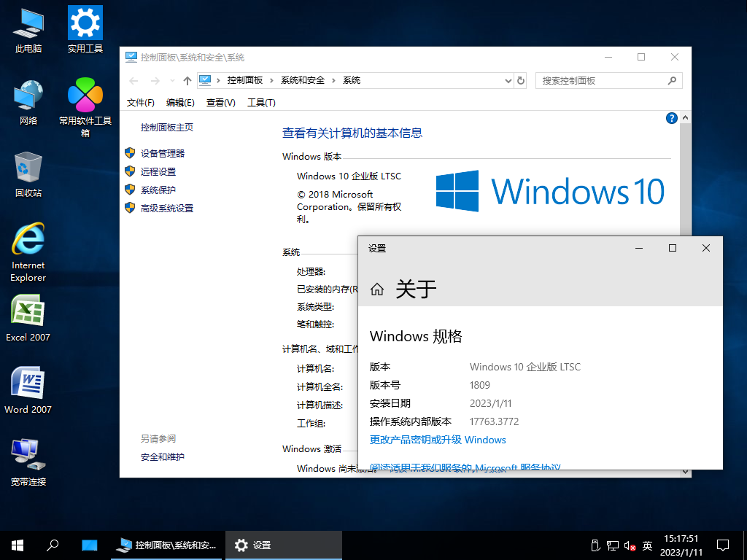Refresh the Control Panel address bar
Screen dimensions: 747x560
pos(521,80)
